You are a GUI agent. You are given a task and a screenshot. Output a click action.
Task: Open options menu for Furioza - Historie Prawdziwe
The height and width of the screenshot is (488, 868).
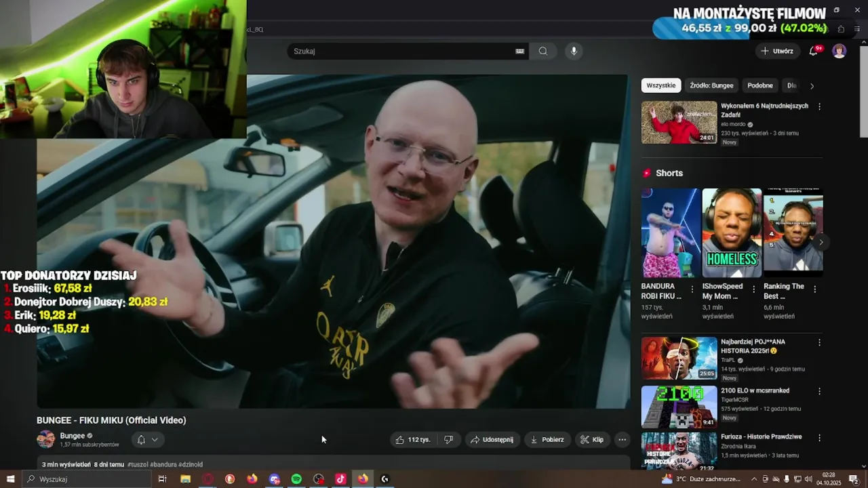(819, 437)
